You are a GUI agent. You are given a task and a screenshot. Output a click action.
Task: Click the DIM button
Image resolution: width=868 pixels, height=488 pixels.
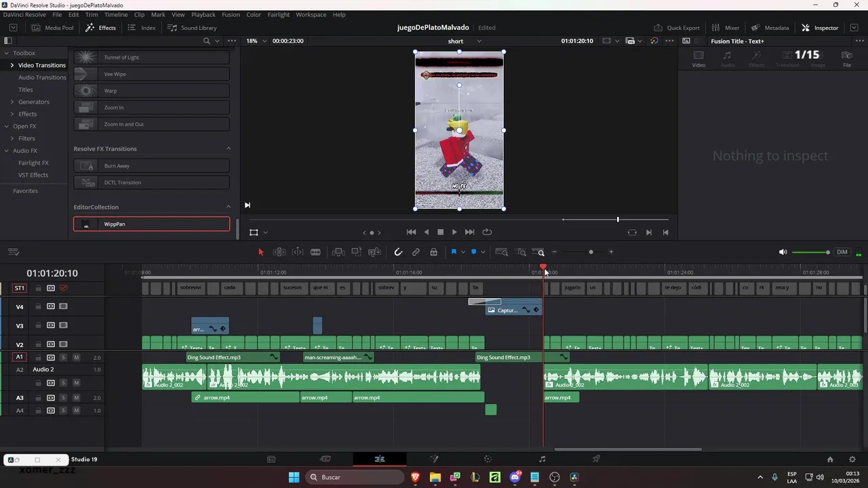click(842, 252)
